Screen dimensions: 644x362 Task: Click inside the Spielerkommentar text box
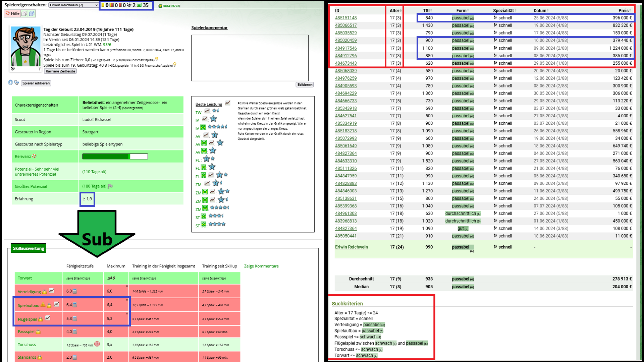click(x=250, y=58)
